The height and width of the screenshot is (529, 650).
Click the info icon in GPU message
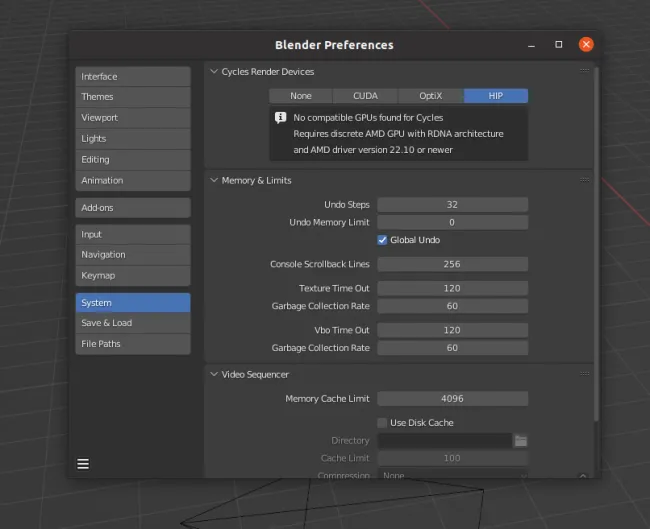[x=281, y=118]
